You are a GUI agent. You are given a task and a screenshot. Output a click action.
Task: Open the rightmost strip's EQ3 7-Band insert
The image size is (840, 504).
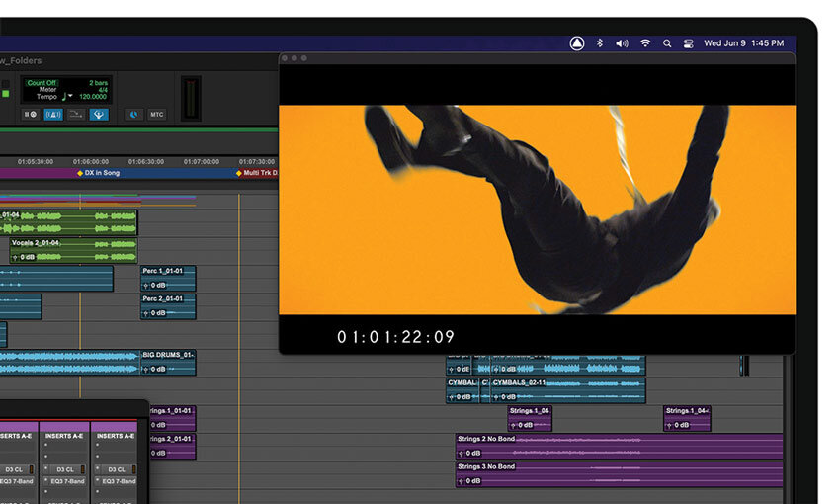click(x=117, y=481)
